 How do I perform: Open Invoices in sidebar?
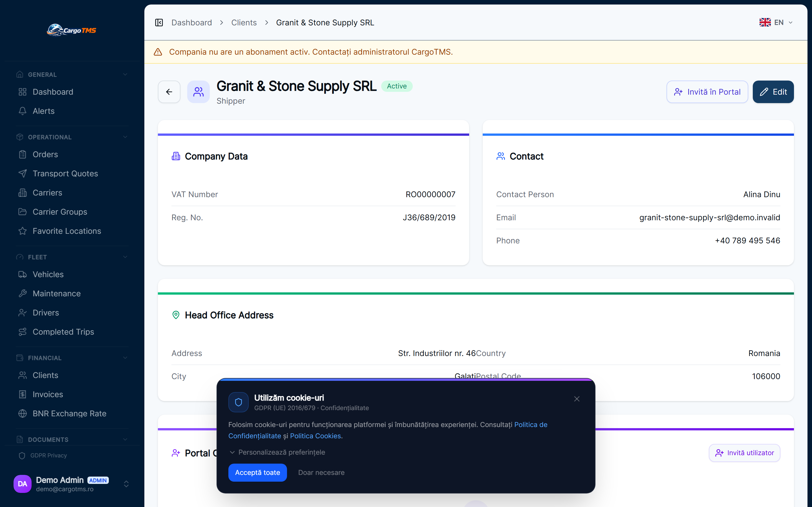point(48,394)
